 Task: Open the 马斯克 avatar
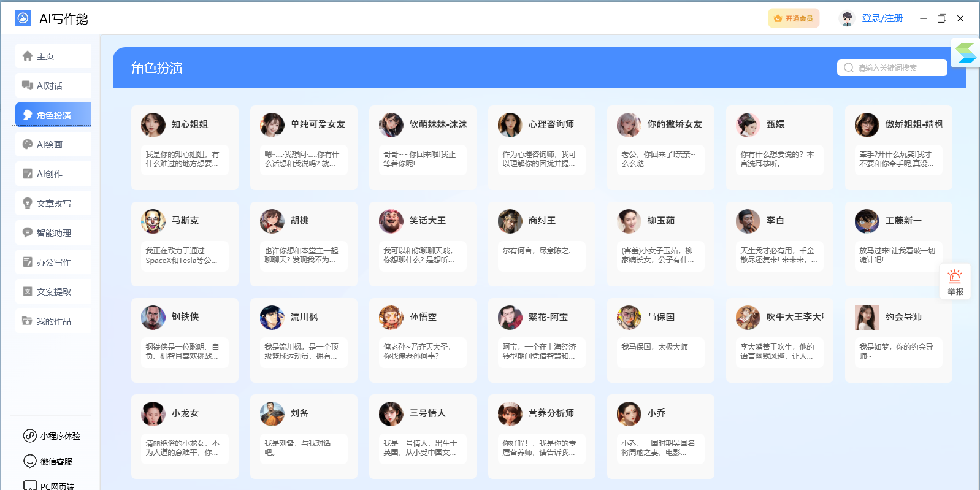(x=153, y=221)
